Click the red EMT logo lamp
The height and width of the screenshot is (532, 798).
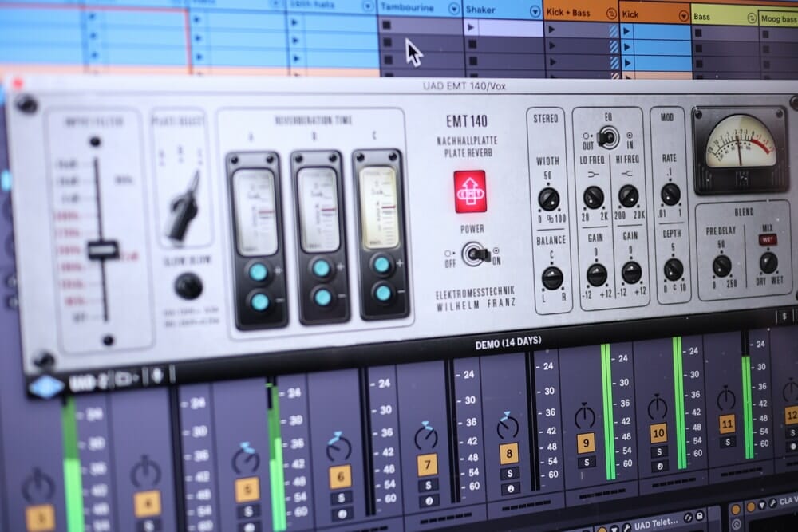coord(470,191)
